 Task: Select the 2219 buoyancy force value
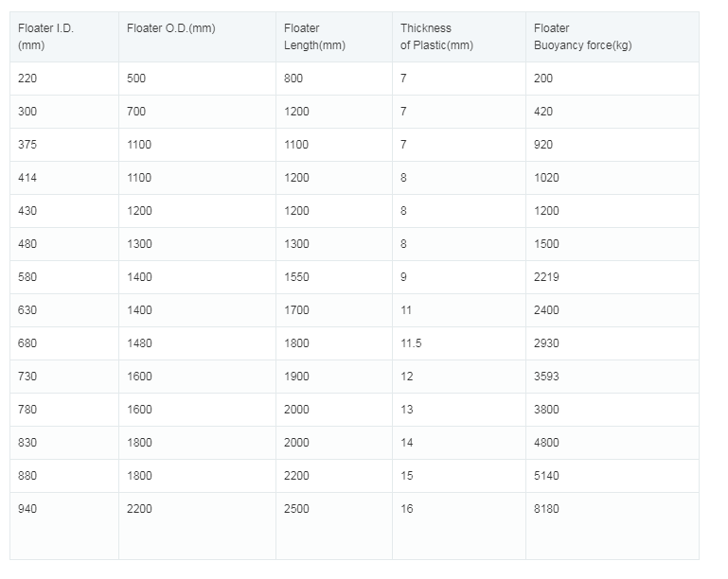click(x=546, y=277)
